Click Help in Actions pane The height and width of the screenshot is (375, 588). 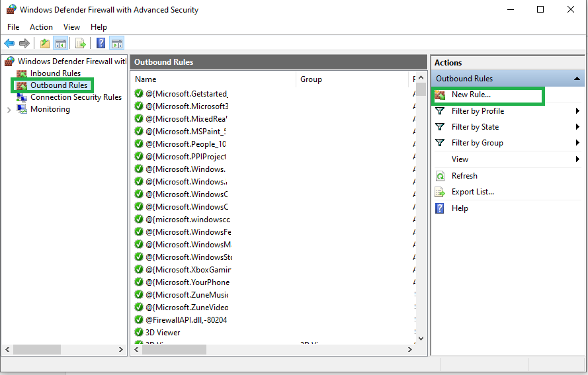460,208
